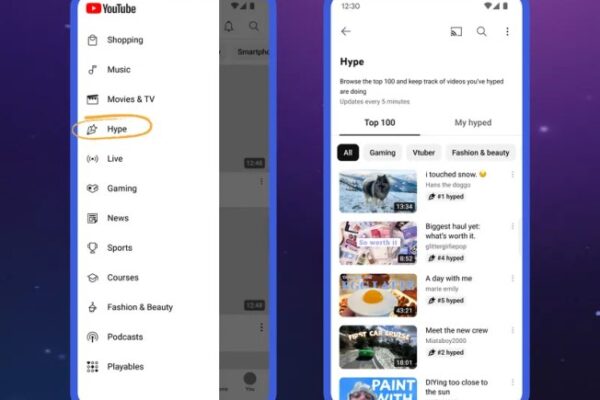
Task: Open the 'A day with me' egg thumbnail
Action: (378, 295)
